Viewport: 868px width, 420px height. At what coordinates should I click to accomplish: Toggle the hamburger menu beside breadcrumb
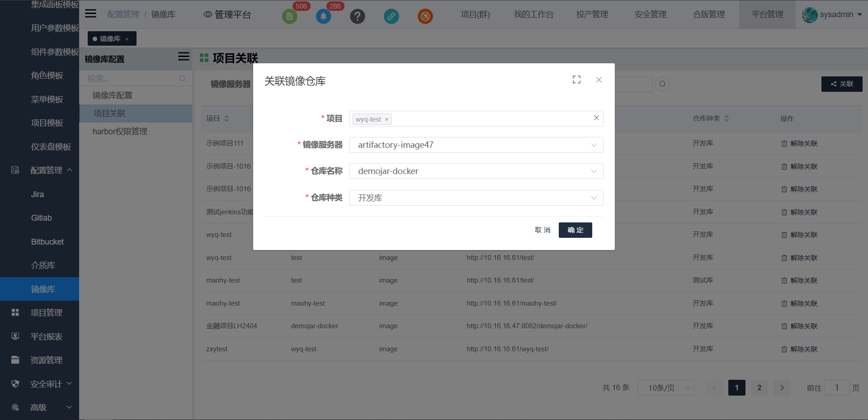point(91,14)
